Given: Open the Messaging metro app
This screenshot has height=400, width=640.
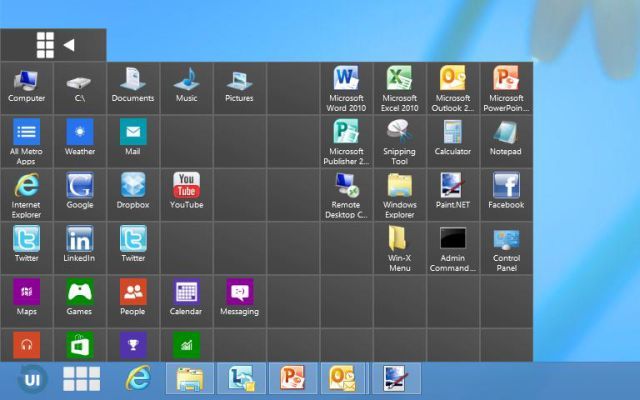Looking at the screenshot, I should click(x=239, y=297).
